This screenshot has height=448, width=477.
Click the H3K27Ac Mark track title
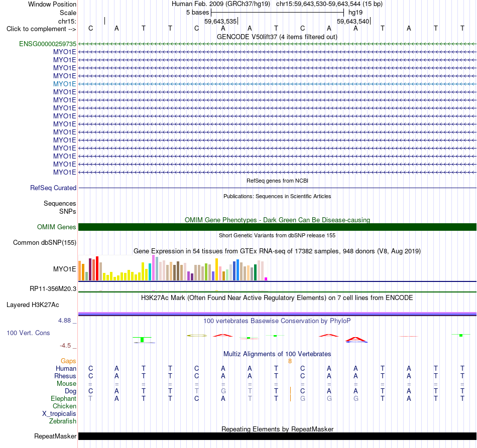click(x=277, y=297)
